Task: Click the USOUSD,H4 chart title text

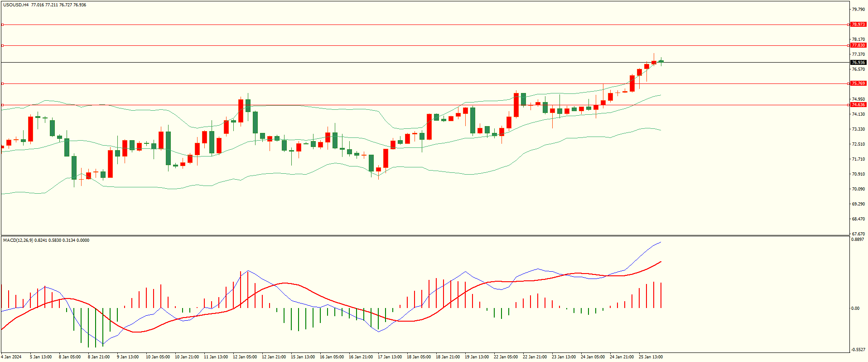Action: (16, 5)
